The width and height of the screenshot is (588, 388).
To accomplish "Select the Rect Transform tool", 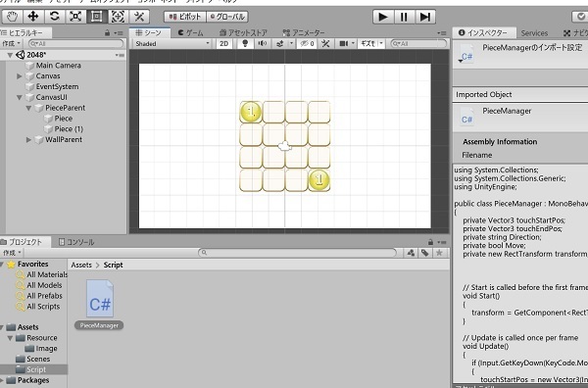I will 96,17.
